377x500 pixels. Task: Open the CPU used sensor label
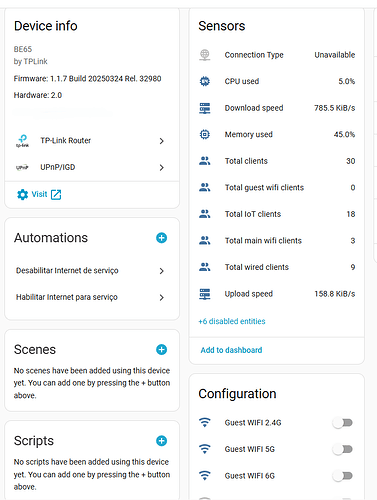pyautogui.click(x=242, y=81)
